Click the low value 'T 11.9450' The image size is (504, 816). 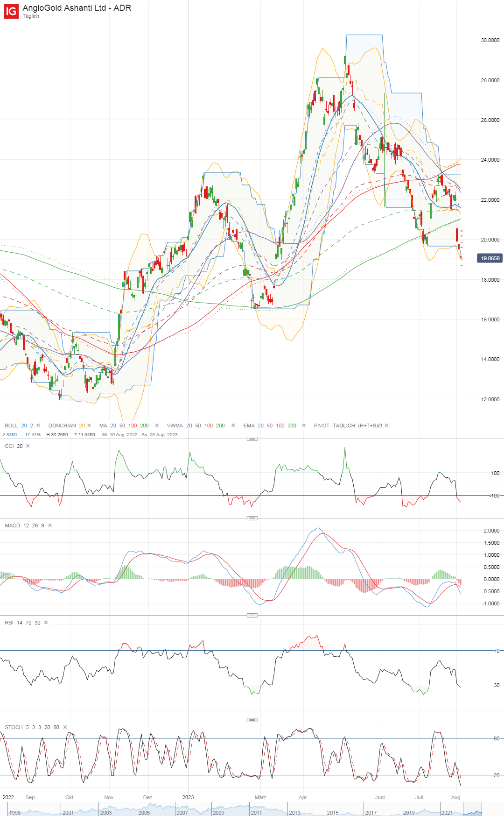(84, 435)
